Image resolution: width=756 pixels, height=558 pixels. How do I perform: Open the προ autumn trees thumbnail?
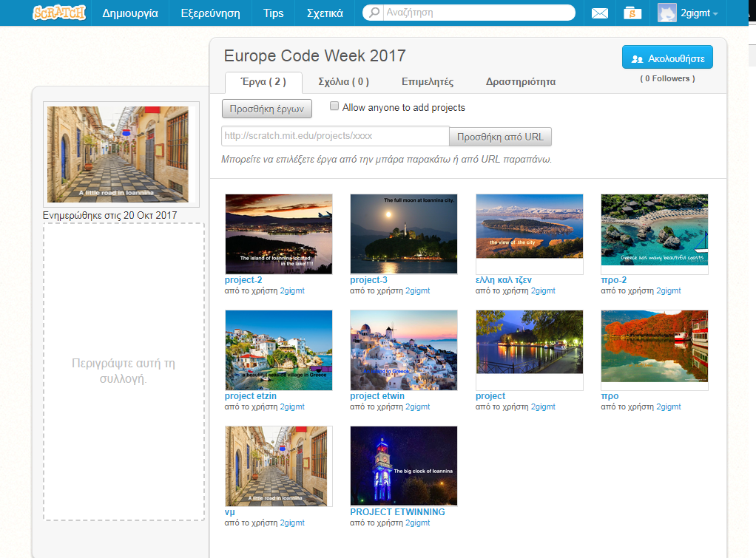coord(655,350)
